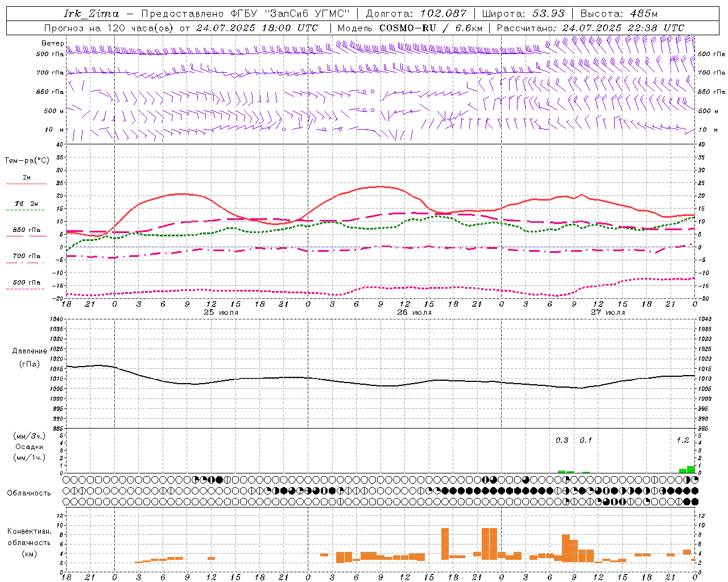The image size is (728, 582).
Task: Click the '(мм/1ч.)' precipitation unit label
Action: click(x=30, y=458)
